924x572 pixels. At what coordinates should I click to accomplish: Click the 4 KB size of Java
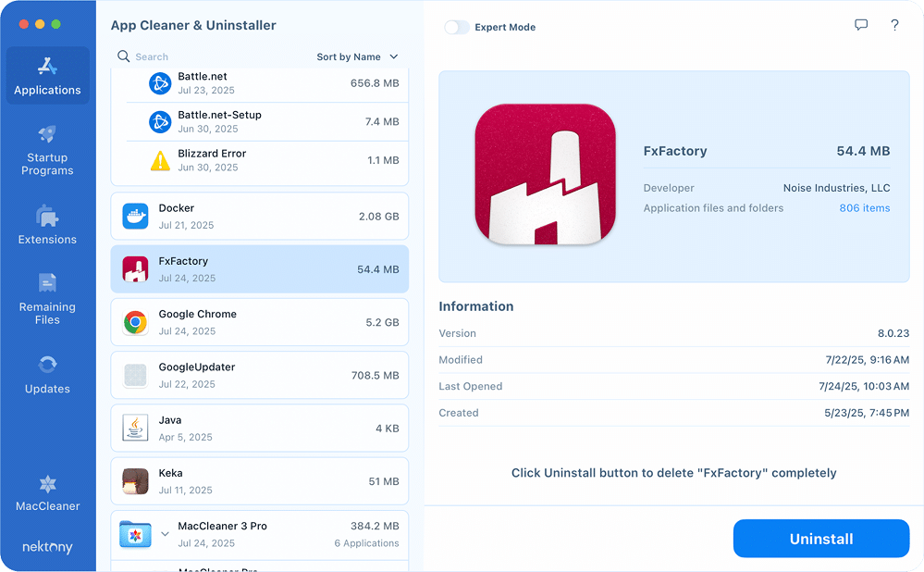pyautogui.click(x=388, y=429)
